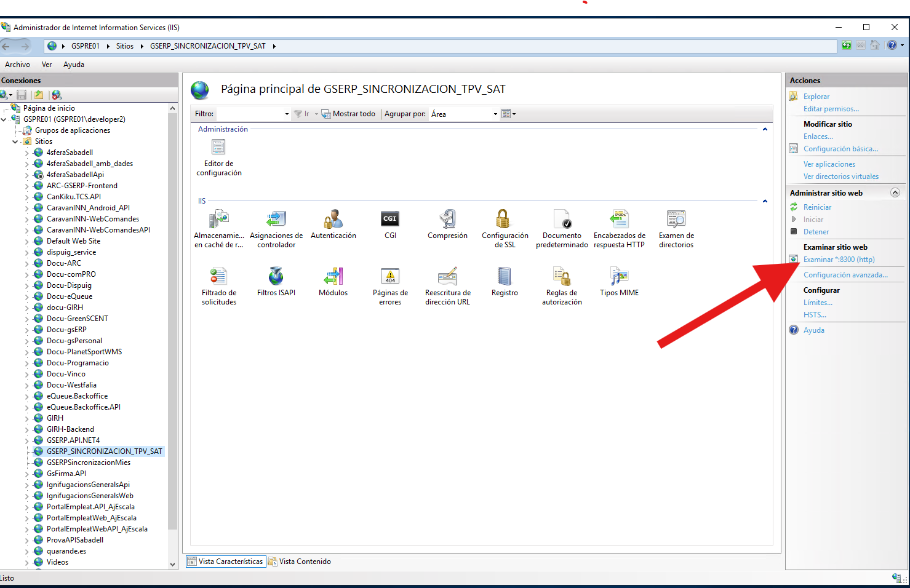Viewport: 910px width, 588px height.
Task: Collapse the Sitios tree node
Action: click(15, 141)
